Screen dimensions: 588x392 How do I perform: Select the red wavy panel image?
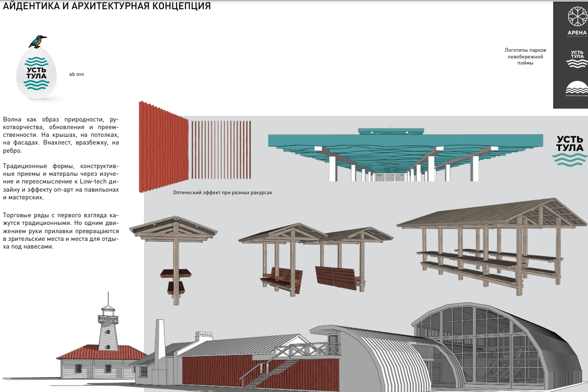click(163, 148)
